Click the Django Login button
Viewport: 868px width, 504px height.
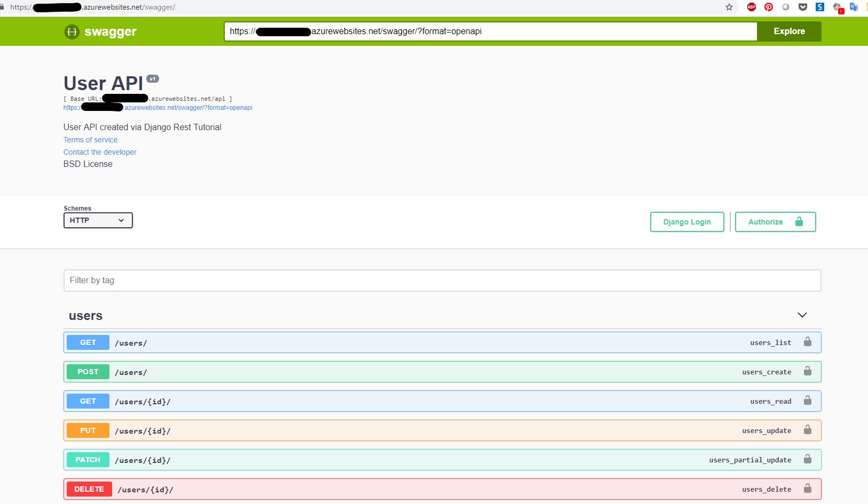687,222
